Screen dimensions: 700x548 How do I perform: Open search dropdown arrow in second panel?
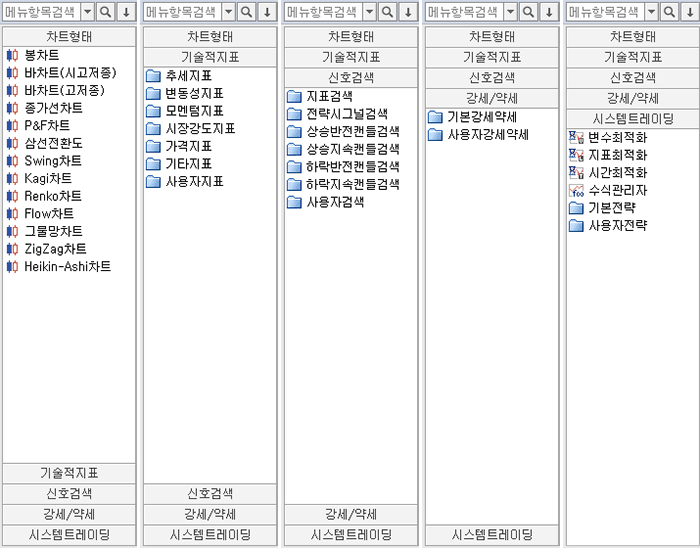click(229, 12)
